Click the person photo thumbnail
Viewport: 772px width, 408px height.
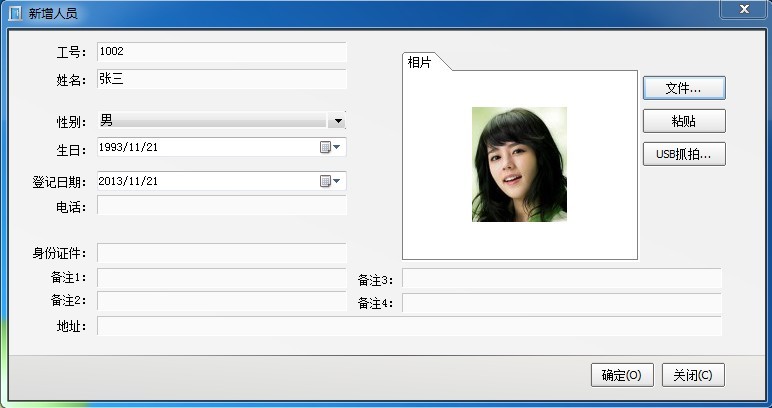pyautogui.click(x=519, y=164)
